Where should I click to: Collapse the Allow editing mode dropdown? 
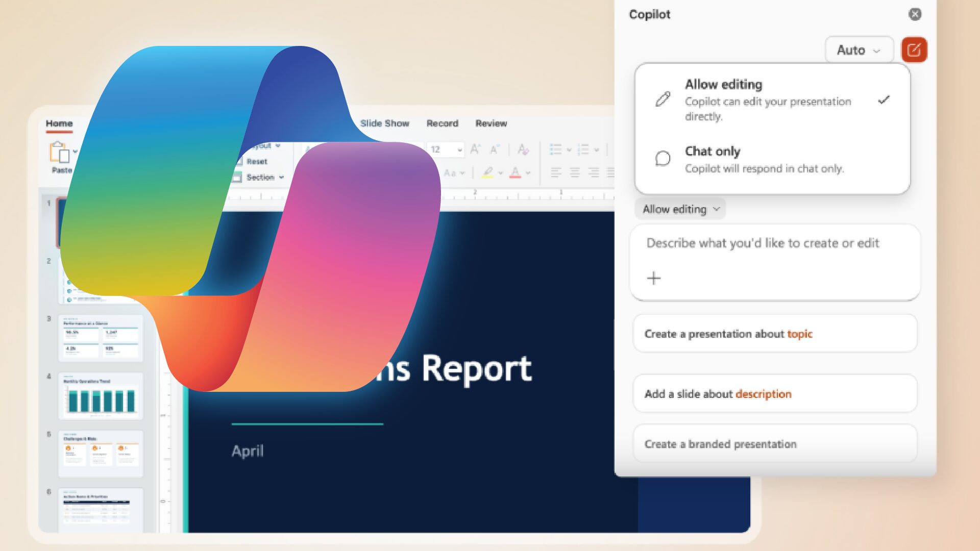[680, 209]
